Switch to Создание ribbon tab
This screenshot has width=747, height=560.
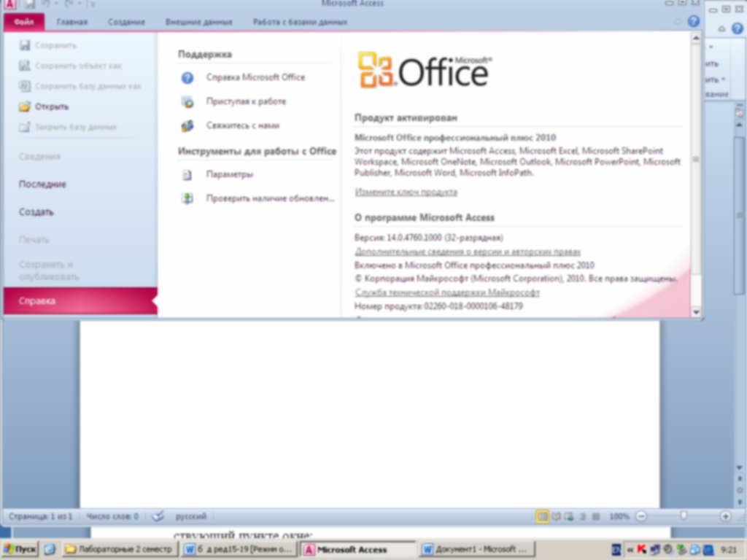[126, 22]
